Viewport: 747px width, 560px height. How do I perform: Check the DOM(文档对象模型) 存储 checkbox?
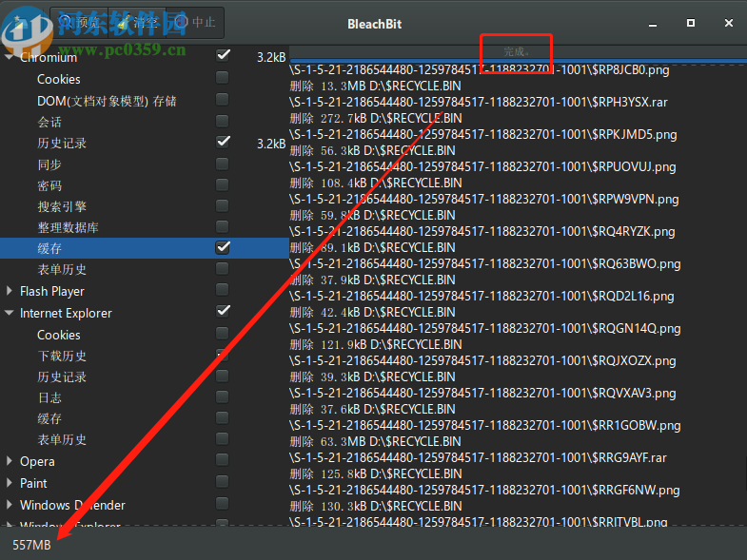coord(222,99)
